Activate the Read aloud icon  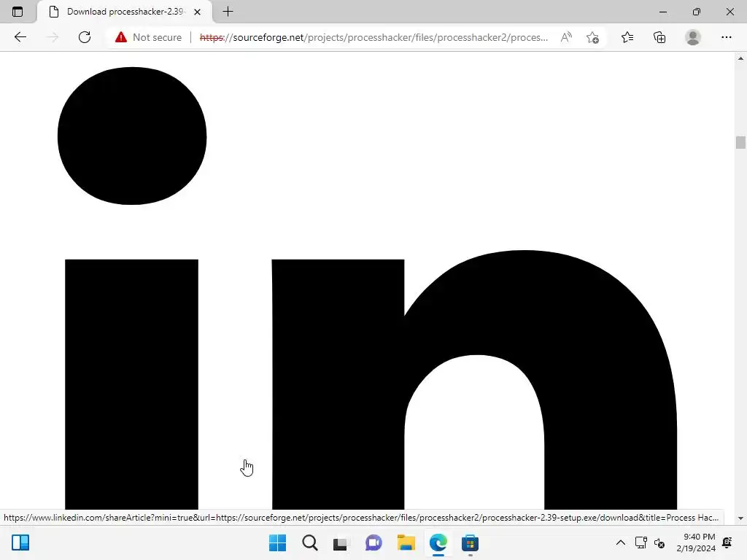coord(566,37)
